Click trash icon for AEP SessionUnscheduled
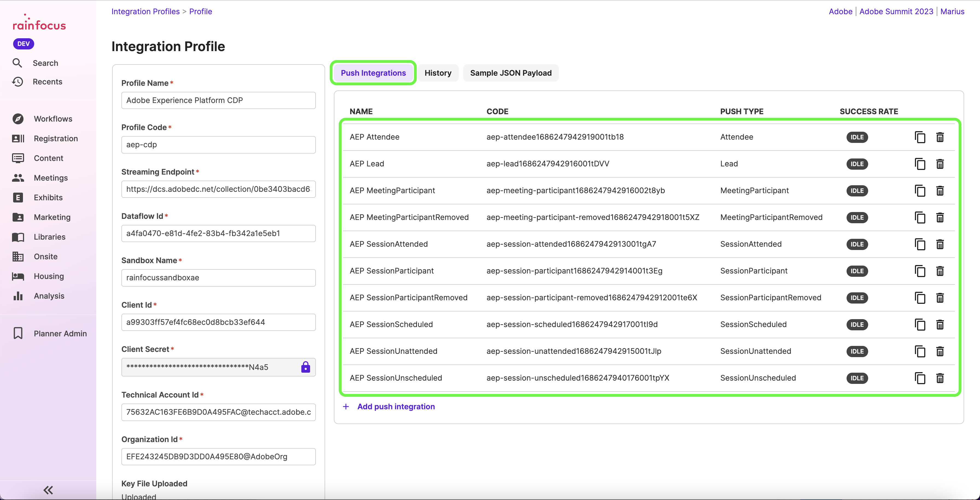This screenshot has height=500, width=980. tap(940, 378)
